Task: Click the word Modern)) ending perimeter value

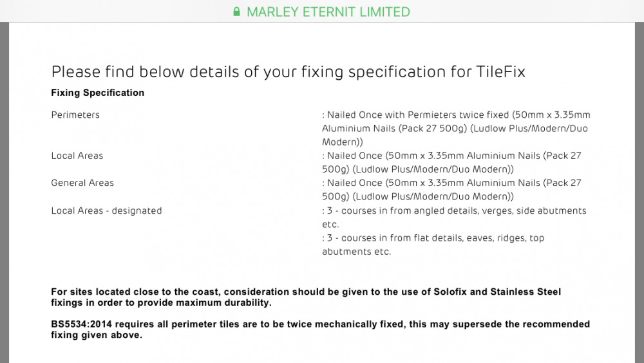Action: pos(343,142)
